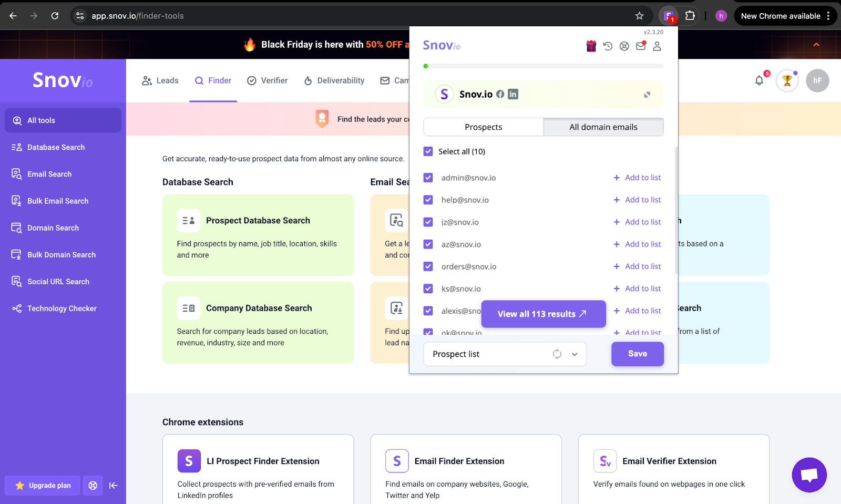Click New Chrome available button
This screenshot has width=841, height=504.
[785, 16]
